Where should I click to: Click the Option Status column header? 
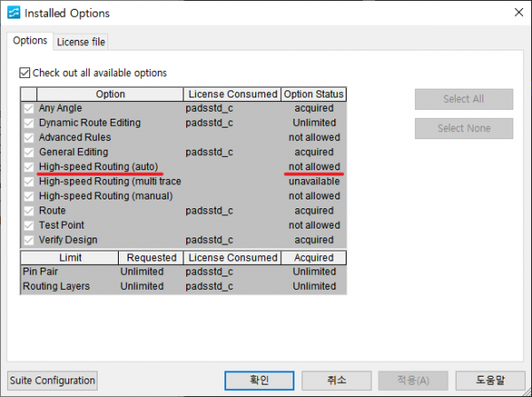(x=314, y=94)
